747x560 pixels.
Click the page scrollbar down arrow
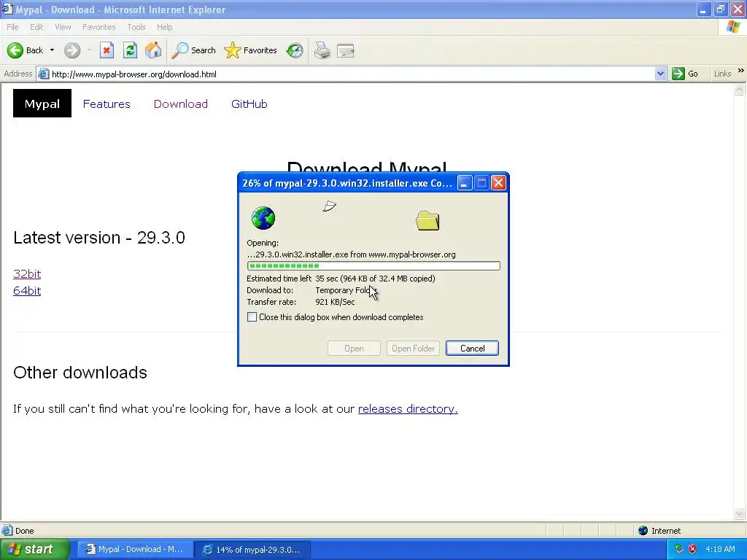pos(740,513)
